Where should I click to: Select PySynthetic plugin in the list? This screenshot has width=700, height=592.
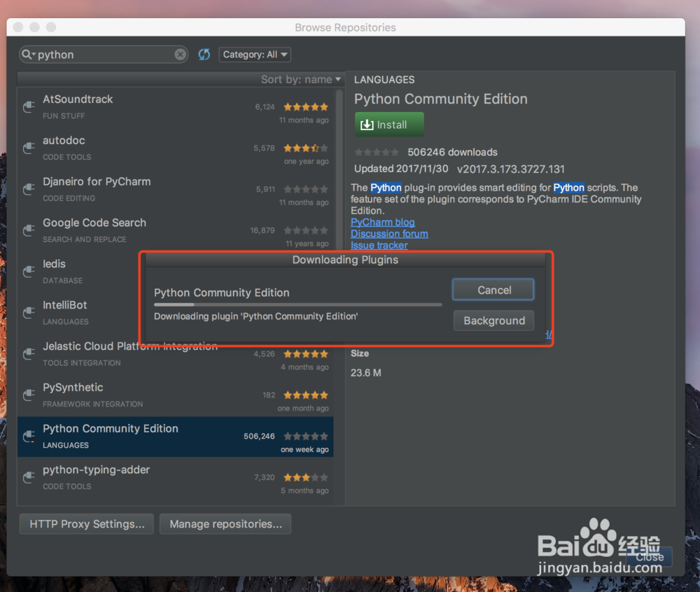pyautogui.click(x=176, y=395)
